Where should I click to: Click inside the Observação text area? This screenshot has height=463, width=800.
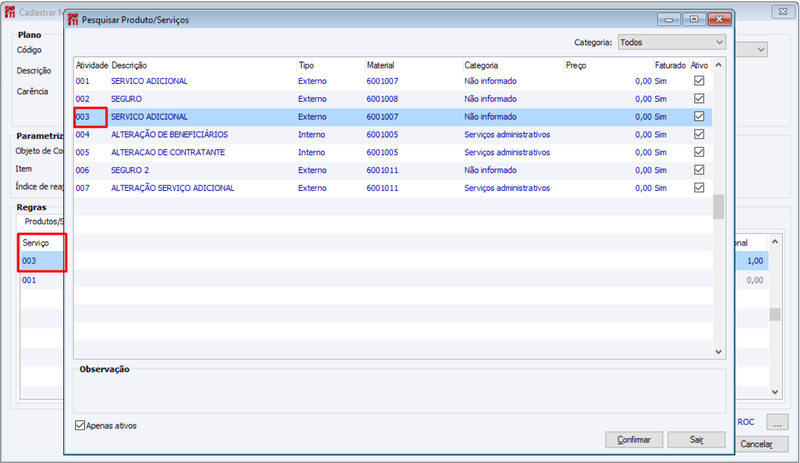(x=399, y=393)
